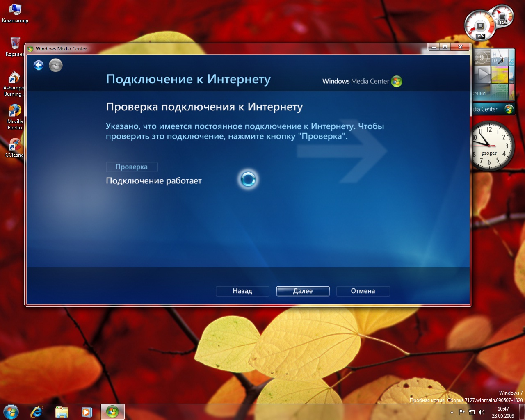Maximize the Windows Media Center window
This screenshot has height=420, width=525.
(x=445, y=47)
